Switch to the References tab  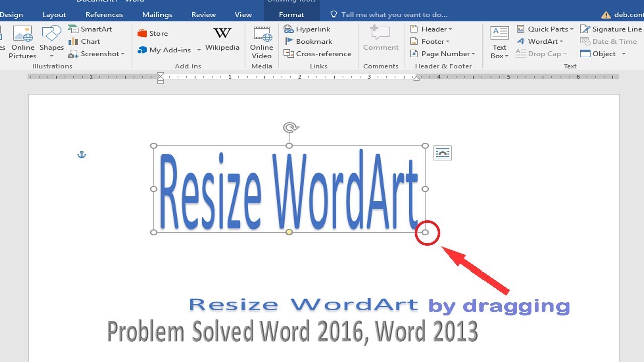point(104,15)
